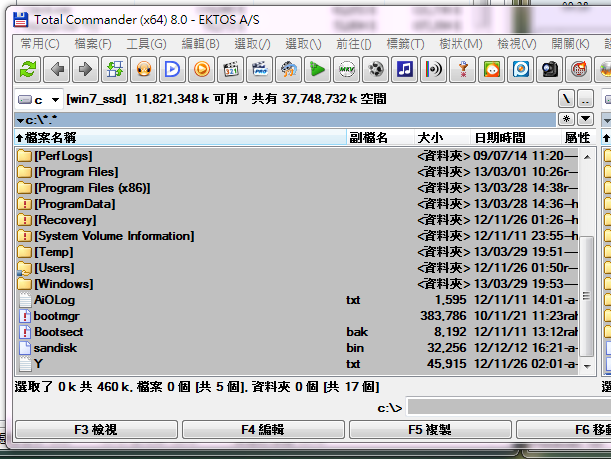Click the F4 編輯 button
This screenshot has width=611, height=459.
point(263,429)
